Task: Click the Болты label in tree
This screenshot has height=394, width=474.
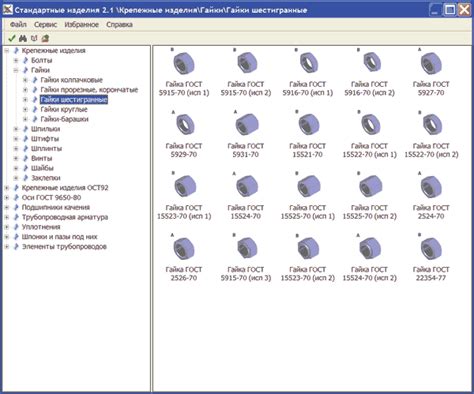Action: (x=41, y=60)
